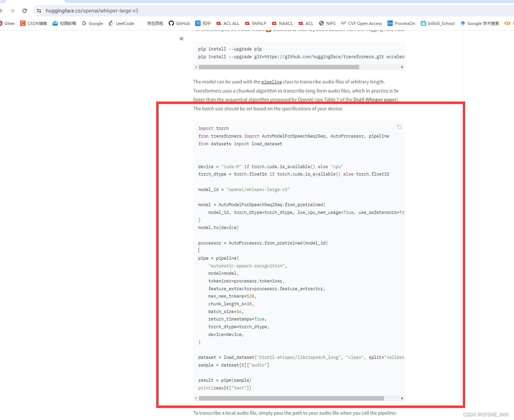Open the Google bookmark
Viewport: 514px width, 420px height.
tap(93, 23)
